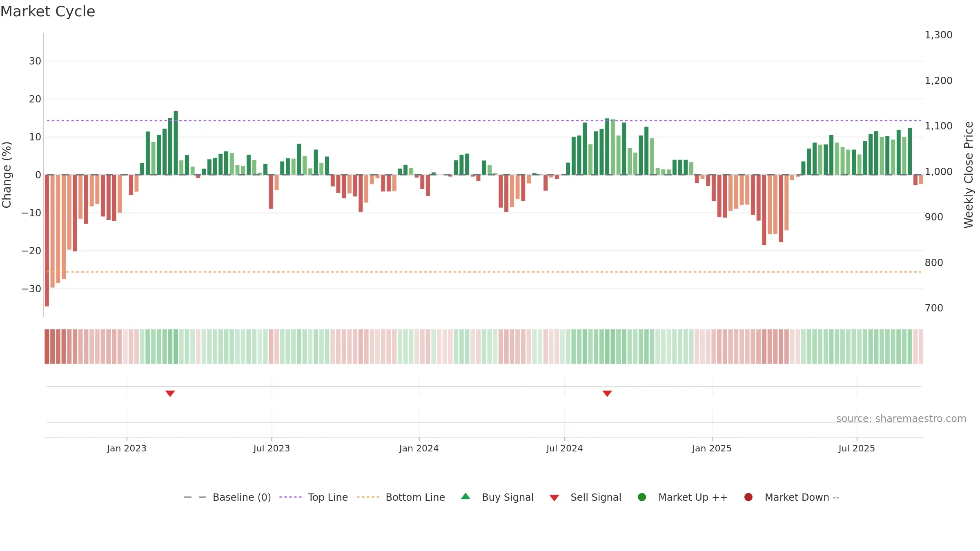Image resolution: width=980 pixels, height=551 pixels.
Task: Click the green Market Up legend dot
Action: click(x=642, y=497)
